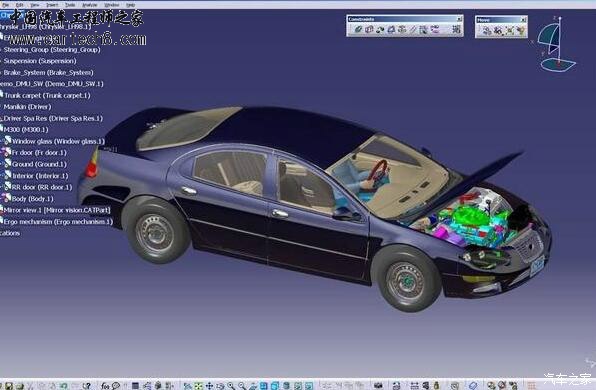
Task: Activate the Pan view tool
Action: point(209,386)
